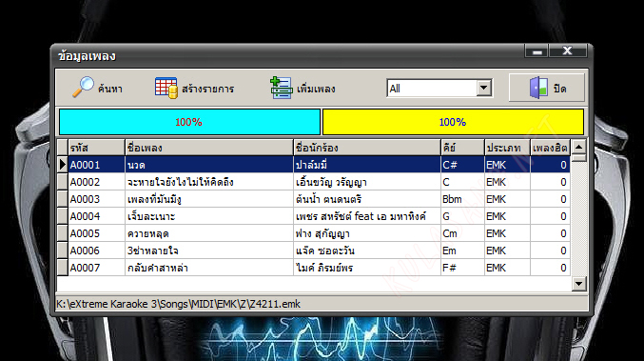Click the cyan 100% progress bar
The width and height of the screenshot is (644, 361).
pyautogui.click(x=189, y=122)
